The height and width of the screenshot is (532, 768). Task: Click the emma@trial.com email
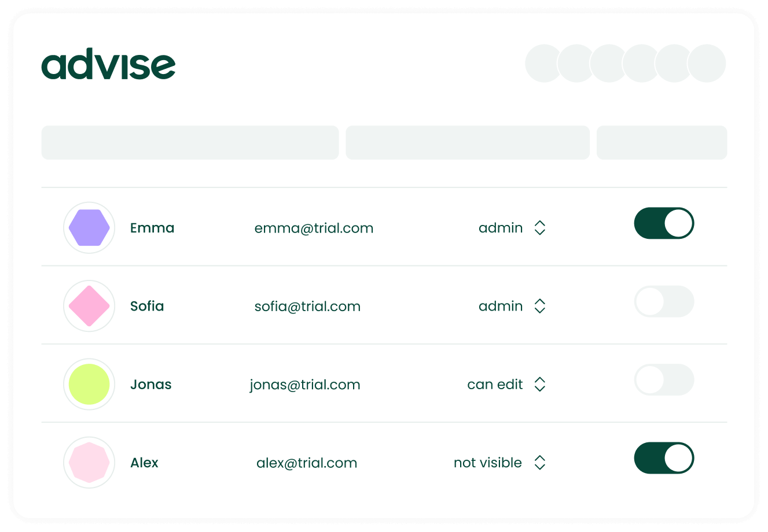coord(314,228)
